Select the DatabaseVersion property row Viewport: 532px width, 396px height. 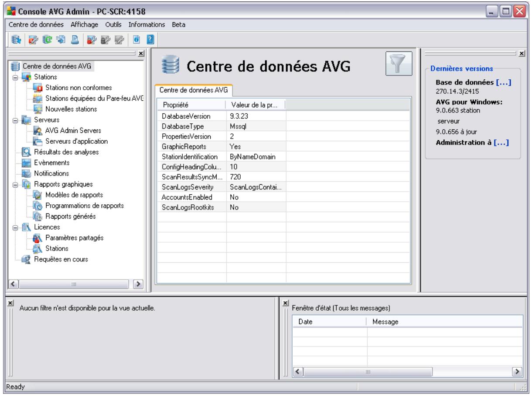283,116
